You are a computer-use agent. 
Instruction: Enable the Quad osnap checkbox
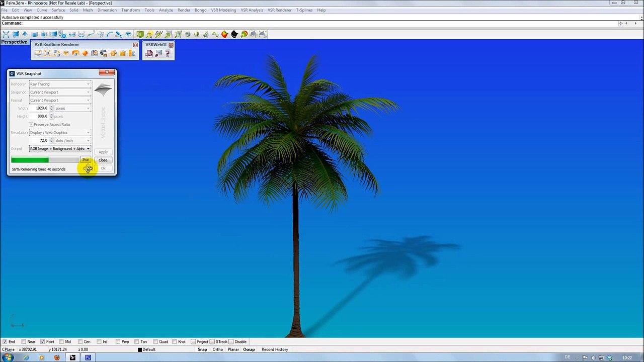[155, 342]
